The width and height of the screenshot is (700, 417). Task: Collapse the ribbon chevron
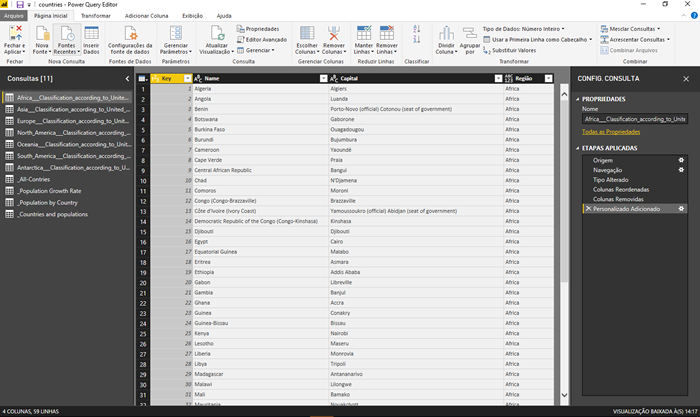pyautogui.click(x=683, y=16)
